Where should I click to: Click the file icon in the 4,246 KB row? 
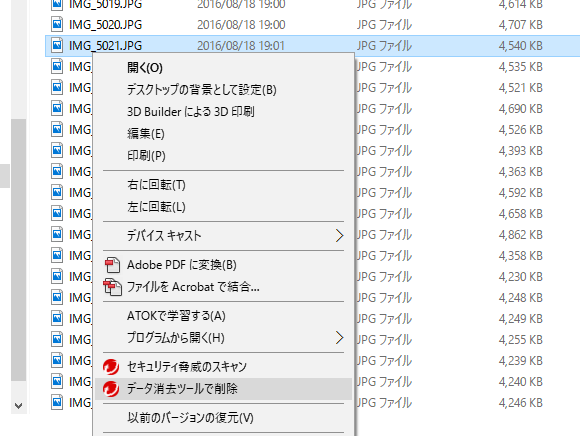[x=57, y=402]
